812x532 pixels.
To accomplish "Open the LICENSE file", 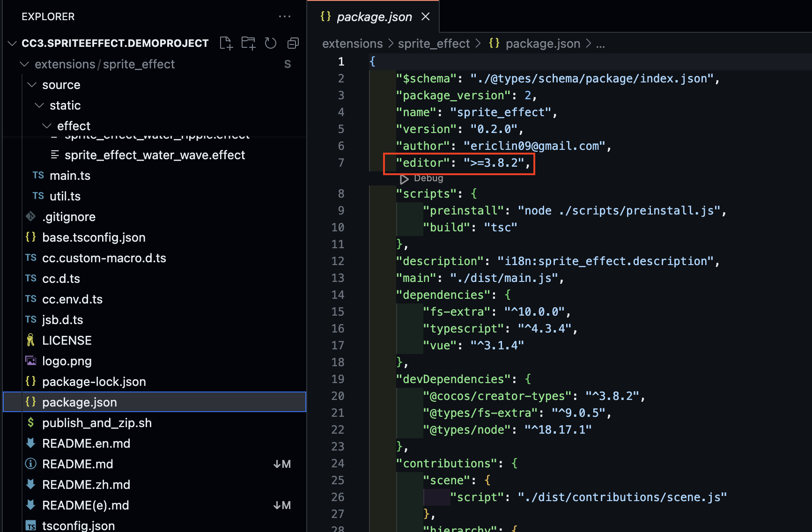I will [x=155, y=340].
